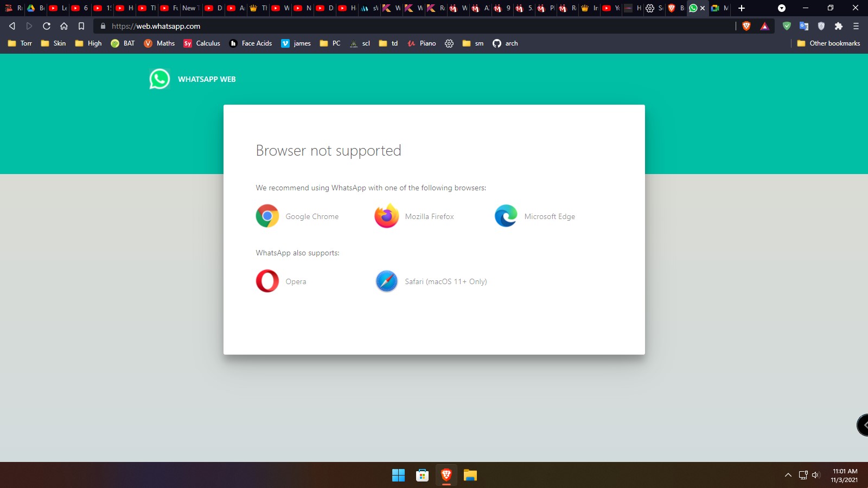Switch to the Google Meet tab

(x=720, y=8)
